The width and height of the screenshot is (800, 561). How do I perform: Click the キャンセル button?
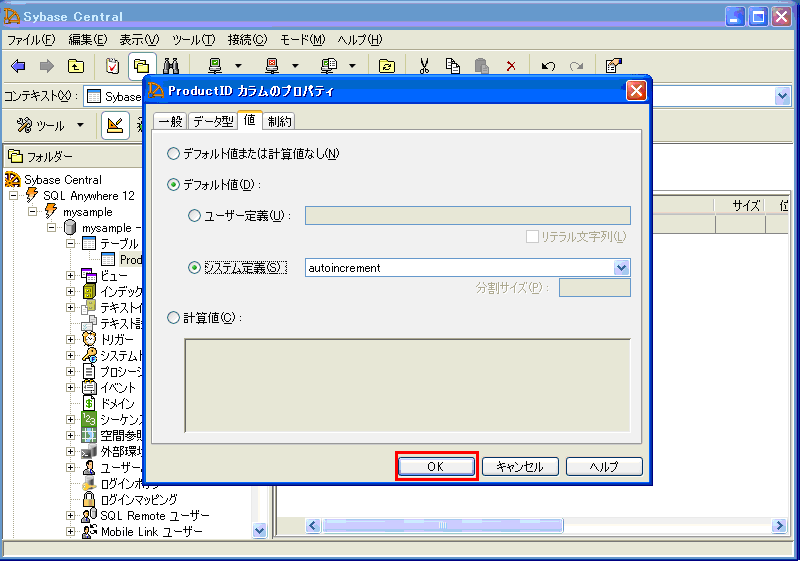(519, 467)
